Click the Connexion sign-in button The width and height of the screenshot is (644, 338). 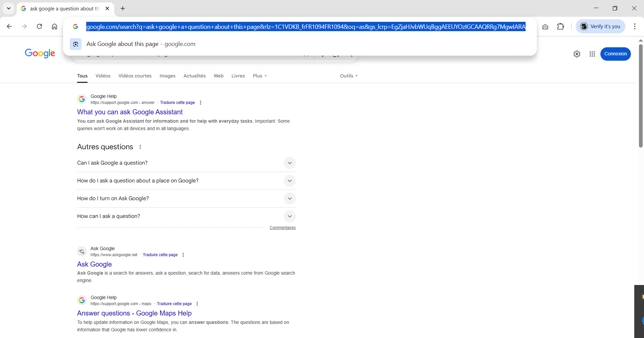tap(615, 54)
